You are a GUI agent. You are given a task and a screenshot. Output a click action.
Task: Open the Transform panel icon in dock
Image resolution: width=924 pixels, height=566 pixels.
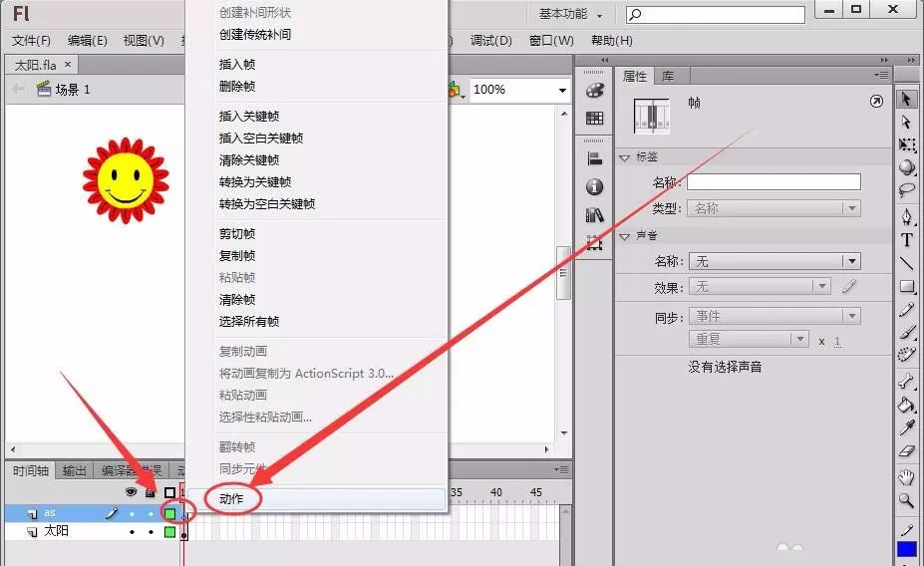(594, 243)
